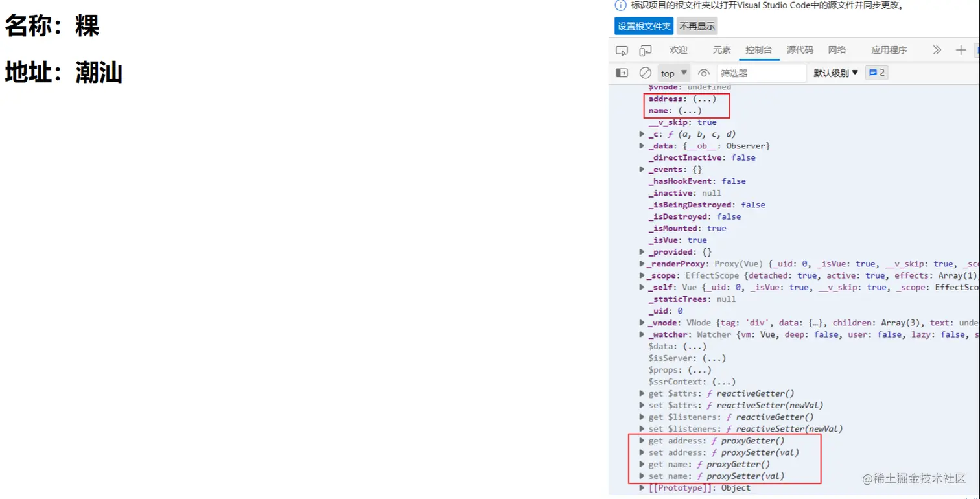Open live expression eye icon
The image size is (980, 499).
point(704,73)
